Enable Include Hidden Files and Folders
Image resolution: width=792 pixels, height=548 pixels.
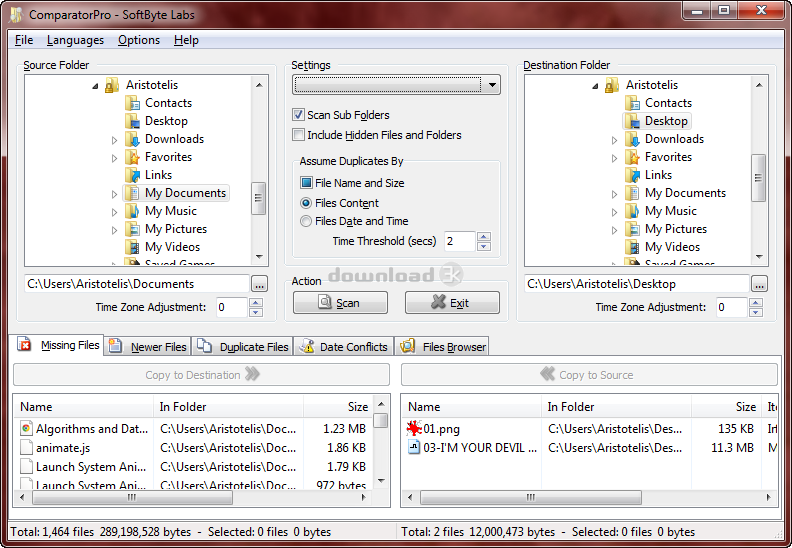coord(299,135)
